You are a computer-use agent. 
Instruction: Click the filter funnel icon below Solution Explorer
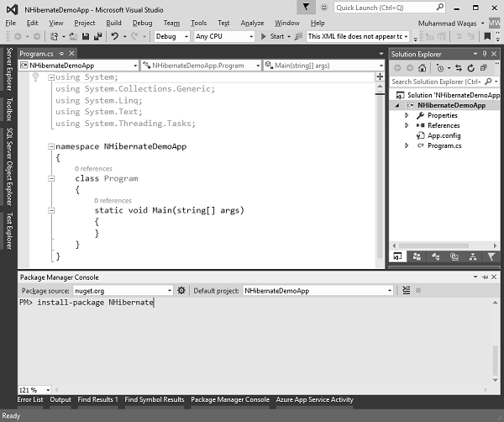click(x=491, y=256)
